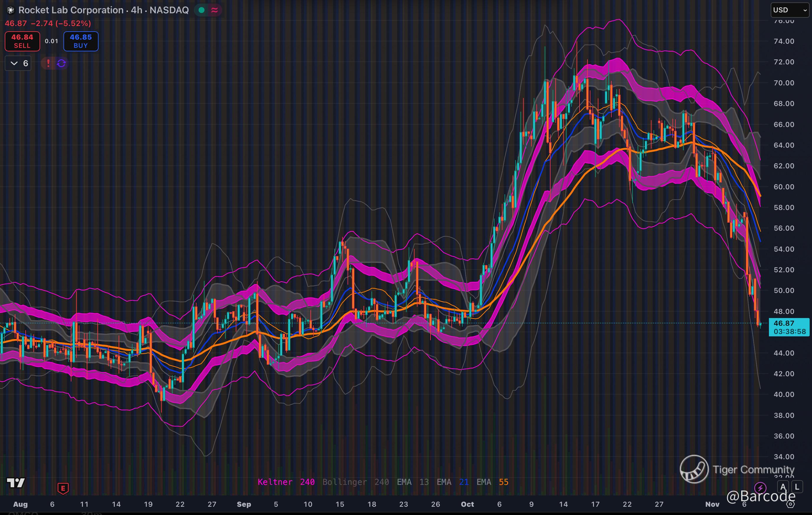Click the red exclamation warning icon
This screenshot has width=812, height=515.
tap(48, 63)
